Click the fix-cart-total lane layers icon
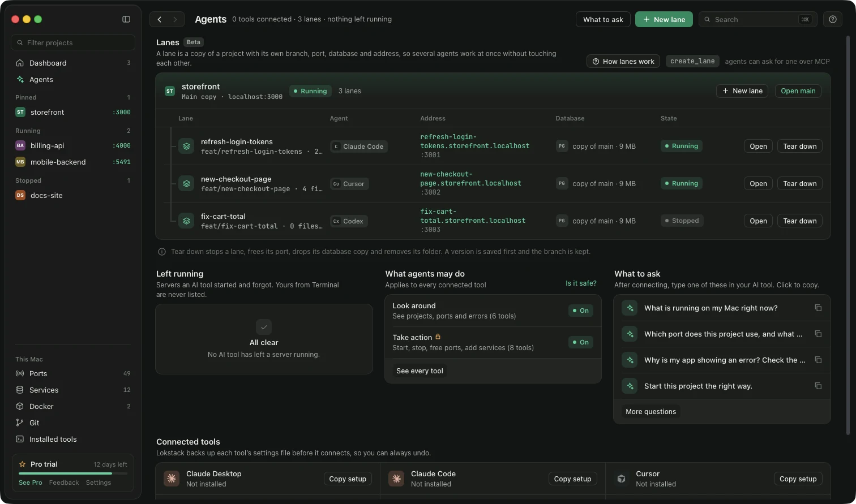Screen dimensions: 856x504 pyautogui.click(x=186, y=221)
